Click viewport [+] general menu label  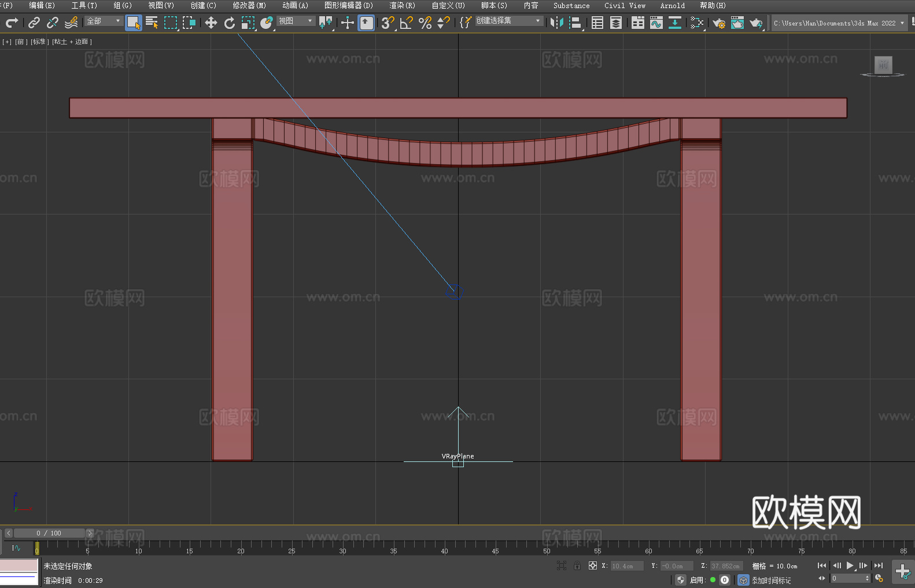[7, 42]
